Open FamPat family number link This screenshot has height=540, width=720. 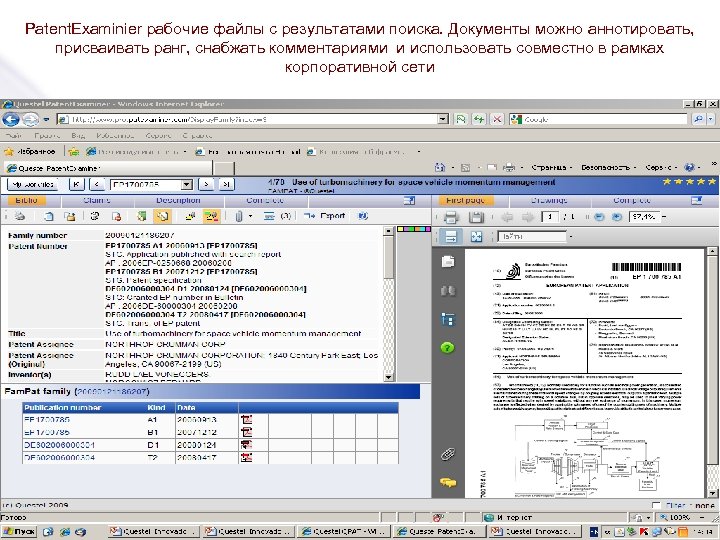pos(112,392)
